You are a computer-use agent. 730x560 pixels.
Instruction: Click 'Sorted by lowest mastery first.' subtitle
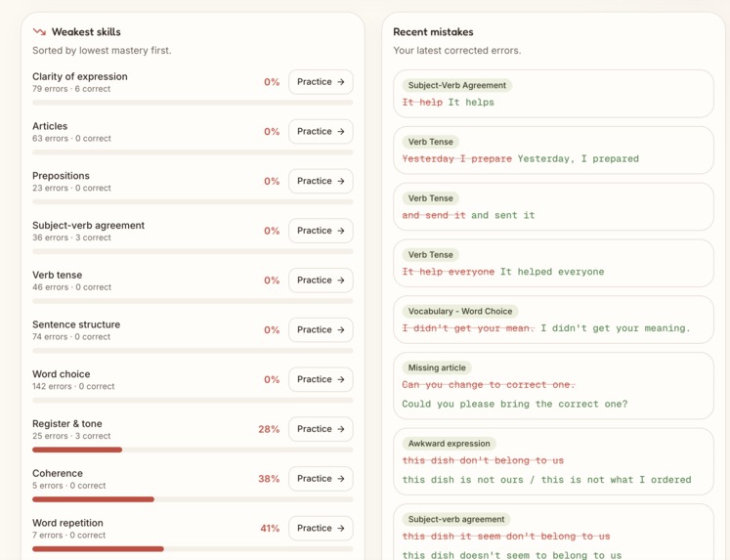(102, 50)
